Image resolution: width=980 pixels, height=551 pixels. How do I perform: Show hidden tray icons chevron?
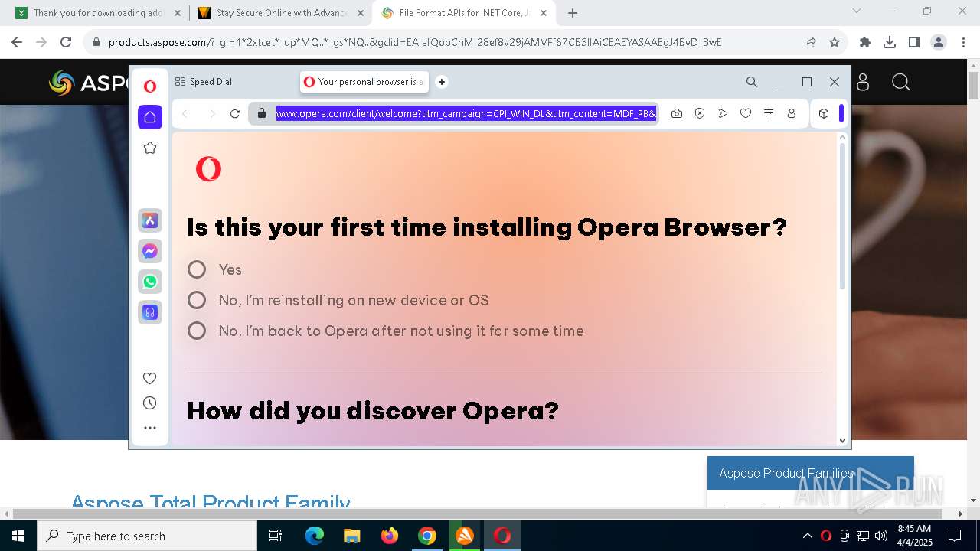tap(807, 536)
